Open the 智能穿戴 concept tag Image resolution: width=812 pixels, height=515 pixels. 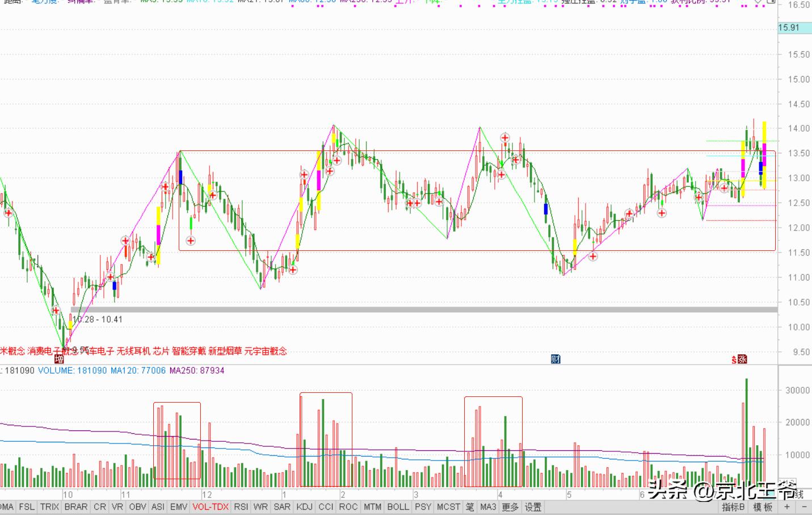click(188, 351)
